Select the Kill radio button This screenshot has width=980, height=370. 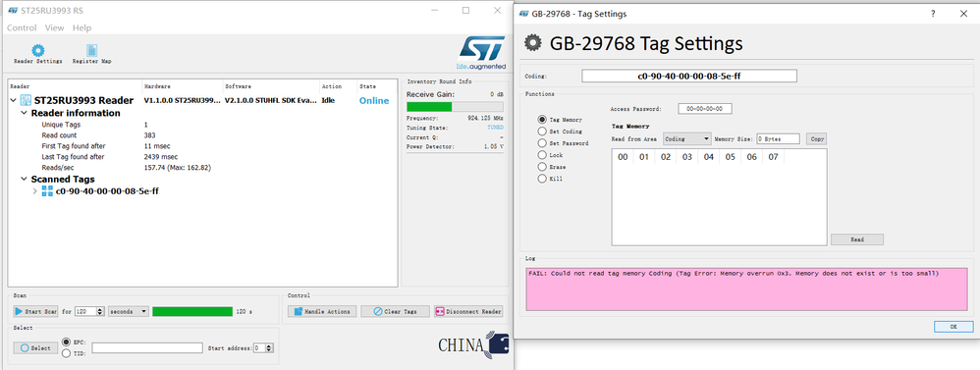pyautogui.click(x=542, y=179)
